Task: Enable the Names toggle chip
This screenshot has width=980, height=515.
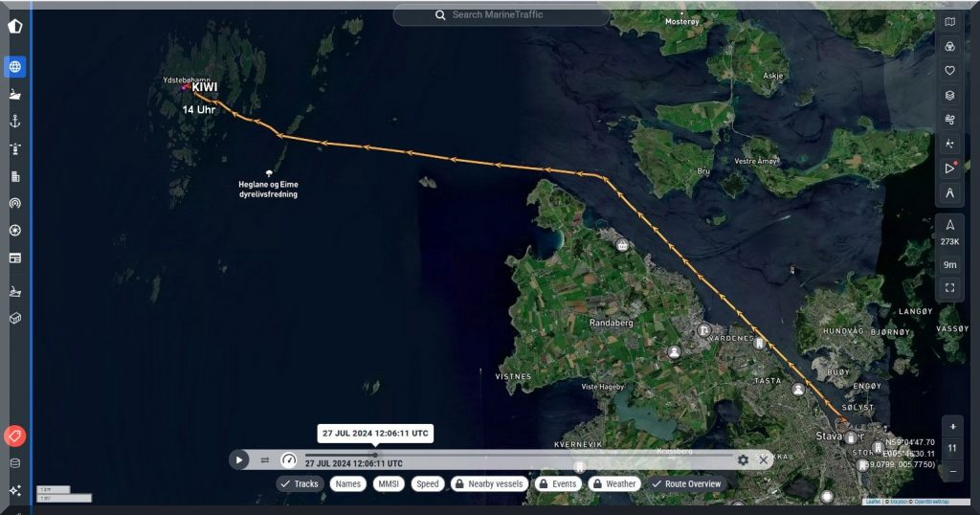Action: click(348, 484)
